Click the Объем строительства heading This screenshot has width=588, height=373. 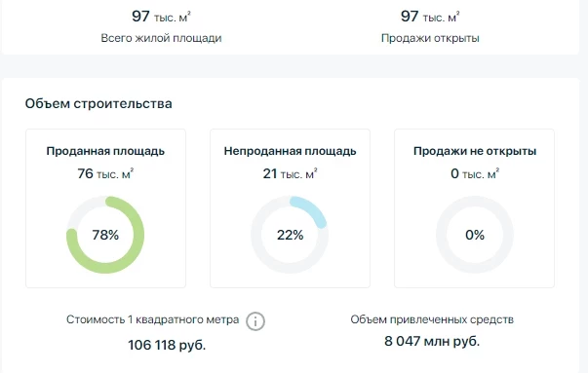[x=98, y=104]
